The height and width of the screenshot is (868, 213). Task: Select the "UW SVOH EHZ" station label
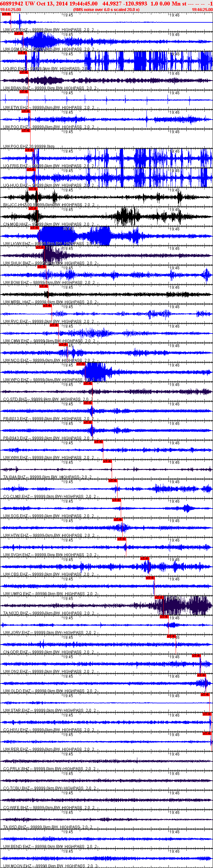tap(17, 555)
